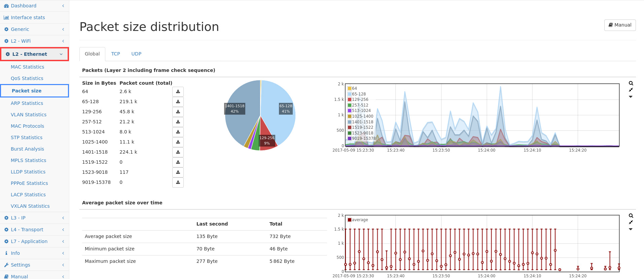Image resolution: width=644 pixels, height=279 pixels.
Task: Click compress icon beside average packet chart
Action: [631, 223]
